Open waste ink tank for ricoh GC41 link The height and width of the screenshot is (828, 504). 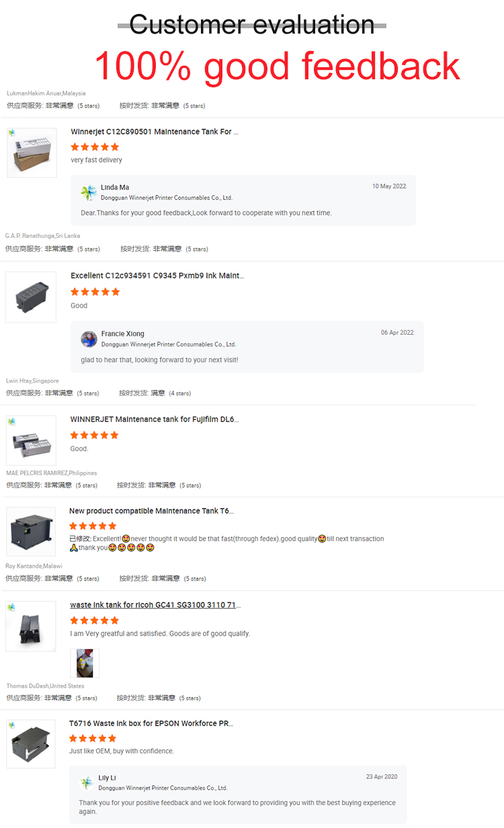click(x=155, y=605)
